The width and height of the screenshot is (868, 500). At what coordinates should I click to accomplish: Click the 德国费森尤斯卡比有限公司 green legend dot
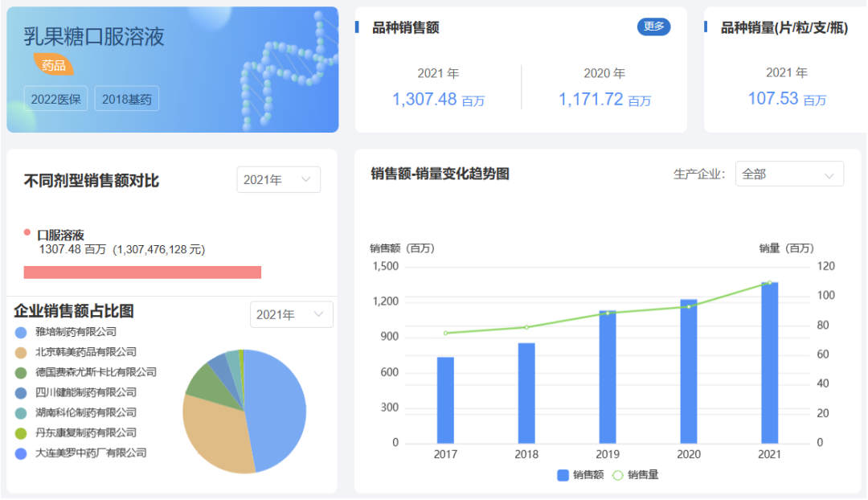pos(20,373)
